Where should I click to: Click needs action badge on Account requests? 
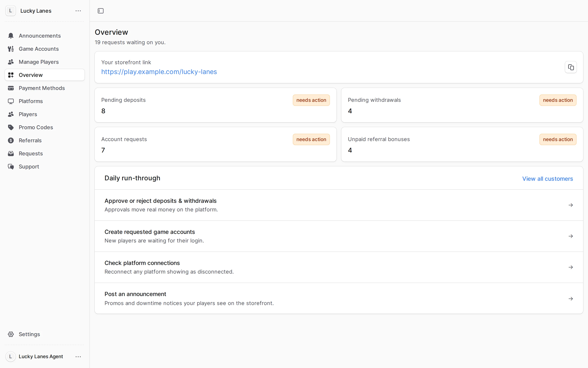pos(311,139)
